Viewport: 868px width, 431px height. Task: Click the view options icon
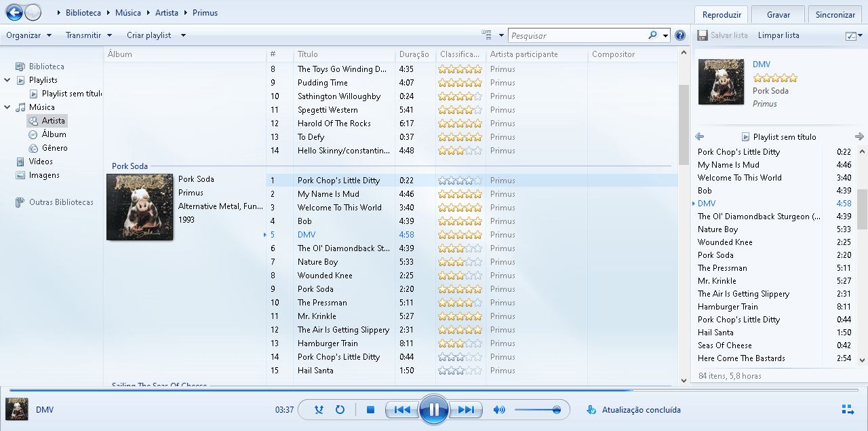[x=486, y=35]
